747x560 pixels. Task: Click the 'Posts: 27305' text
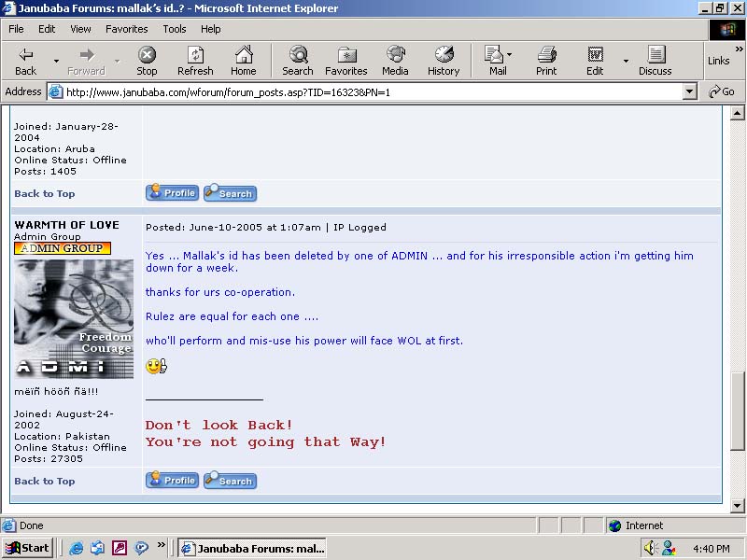click(49, 458)
